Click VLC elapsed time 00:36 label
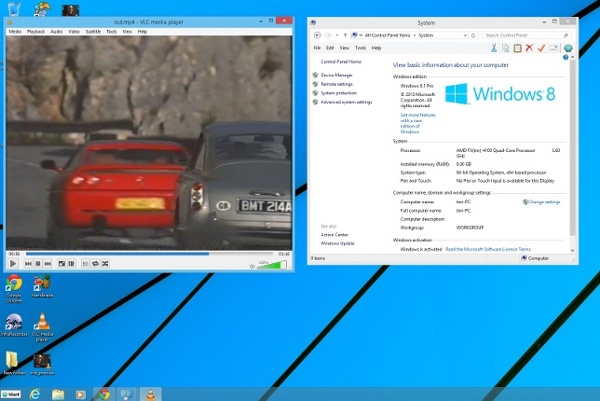The width and height of the screenshot is (600, 401). click(14, 254)
